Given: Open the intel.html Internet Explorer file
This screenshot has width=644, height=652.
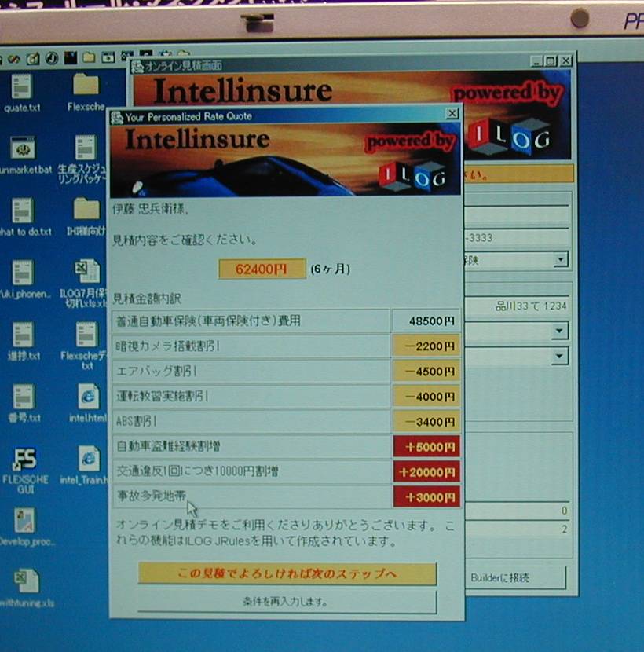Looking at the screenshot, I should coord(88,403).
